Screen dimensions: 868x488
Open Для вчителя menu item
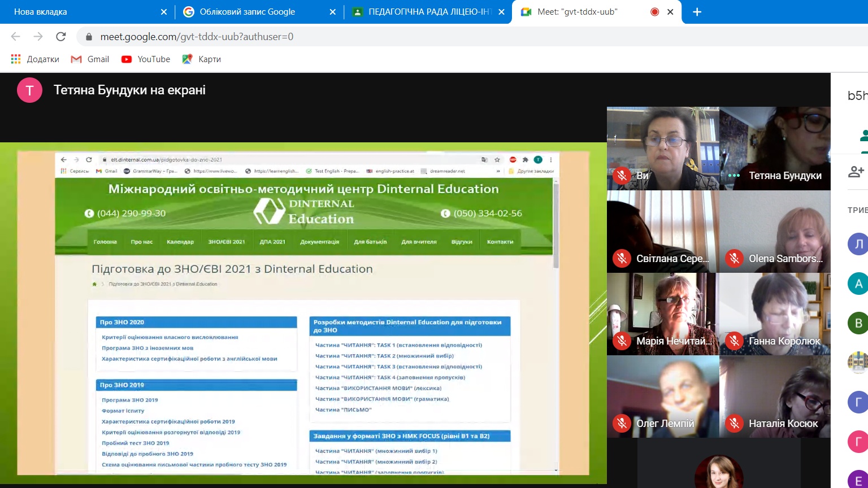[419, 242]
